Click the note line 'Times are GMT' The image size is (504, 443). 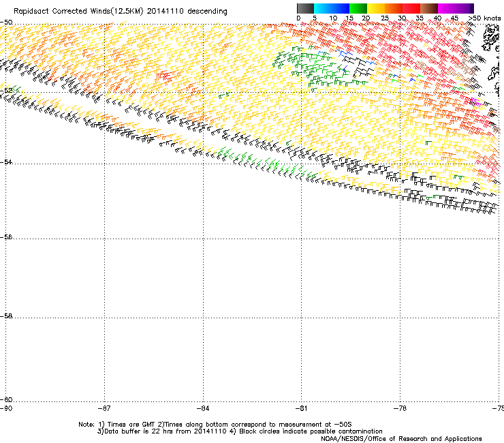click(131, 425)
